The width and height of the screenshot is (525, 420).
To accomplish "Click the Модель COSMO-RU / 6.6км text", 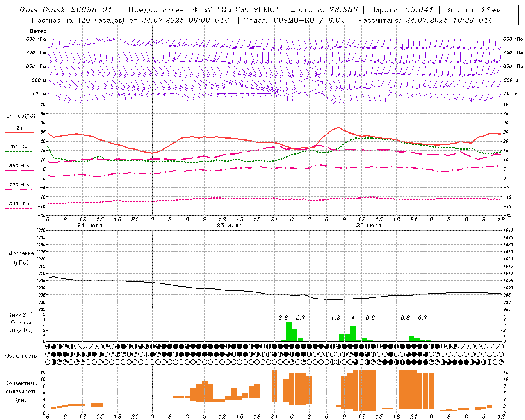I will [x=295, y=20].
